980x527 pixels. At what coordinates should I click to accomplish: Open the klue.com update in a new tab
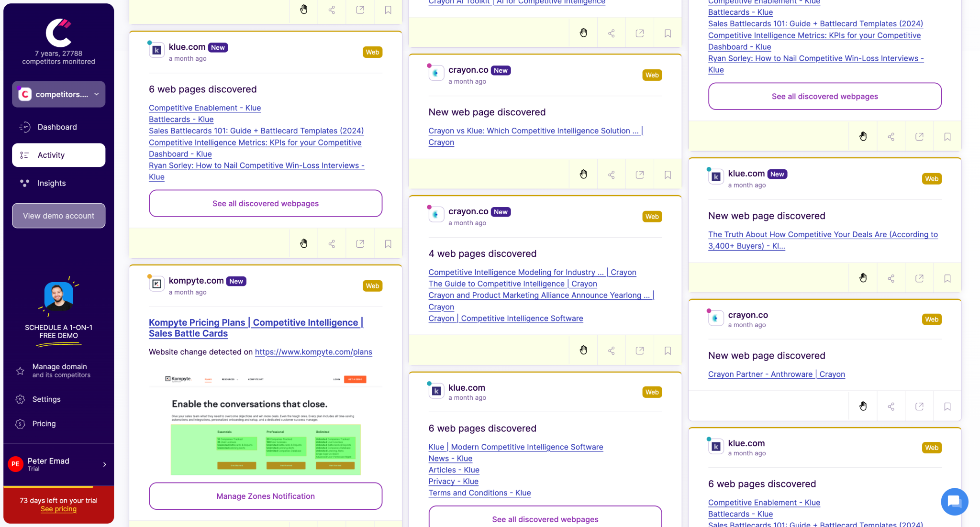pos(360,243)
